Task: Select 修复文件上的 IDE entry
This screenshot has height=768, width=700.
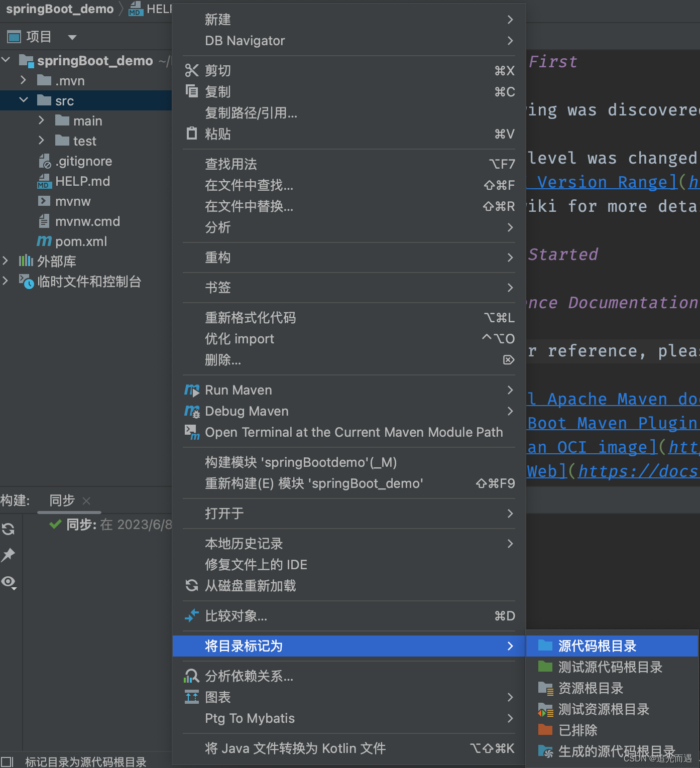Action: coord(349,565)
